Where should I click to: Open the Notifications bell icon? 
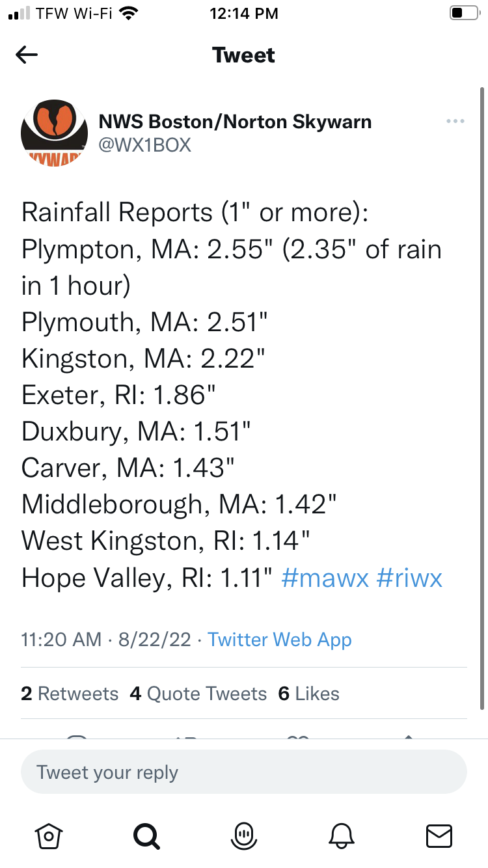click(x=342, y=835)
